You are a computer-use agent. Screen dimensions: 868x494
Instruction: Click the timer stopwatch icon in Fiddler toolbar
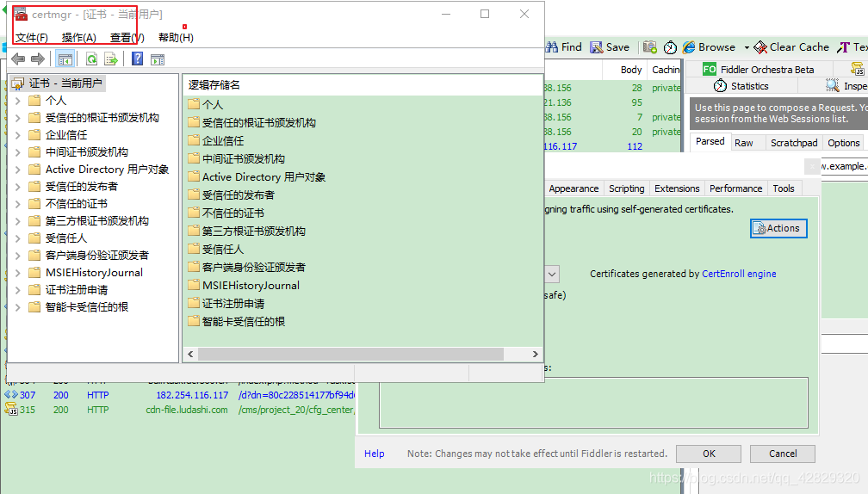pyautogui.click(x=670, y=47)
